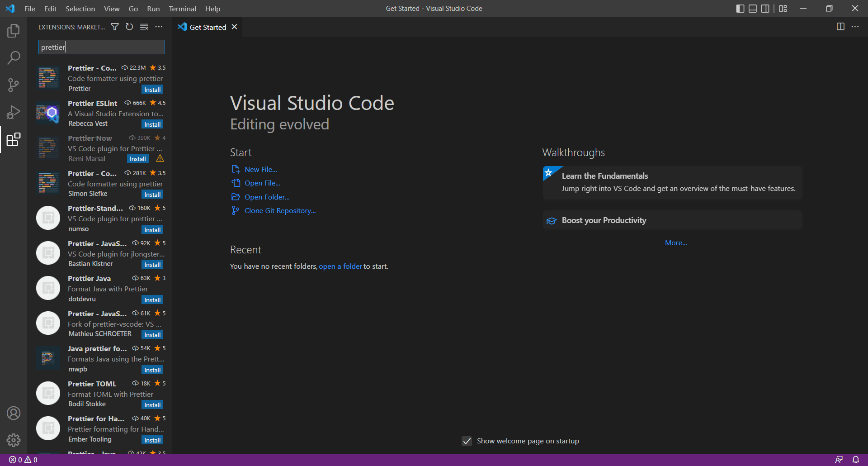
Task: Filter extensions using the funnel icon
Action: pyautogui.click(x=115, y=27)
